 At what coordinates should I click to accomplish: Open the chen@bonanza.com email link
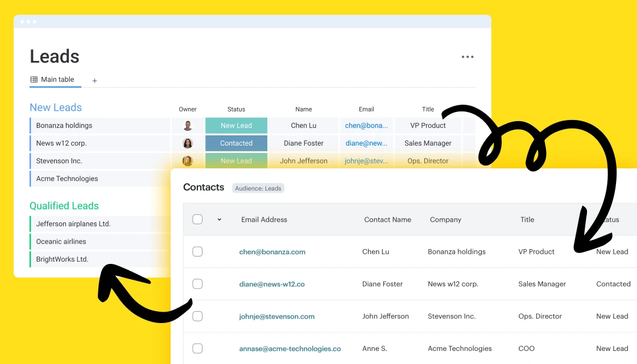(272, 251)
